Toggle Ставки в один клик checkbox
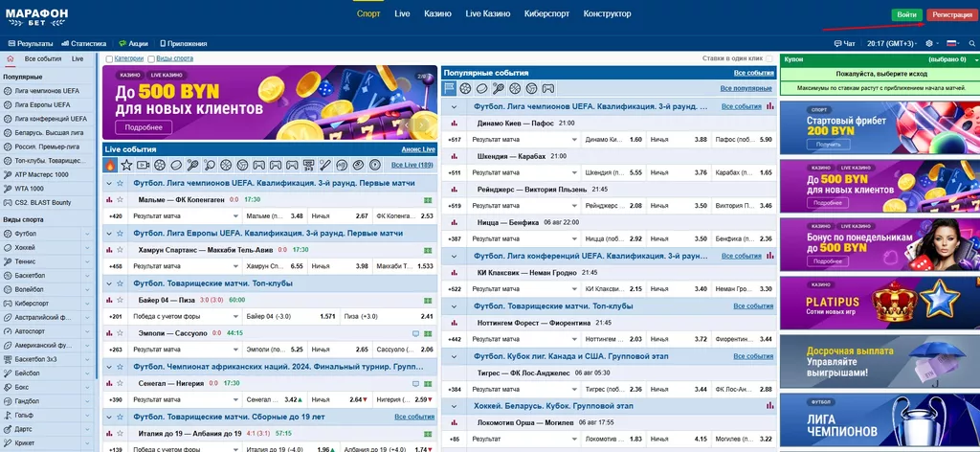980x452 pixels. (770, 58)
